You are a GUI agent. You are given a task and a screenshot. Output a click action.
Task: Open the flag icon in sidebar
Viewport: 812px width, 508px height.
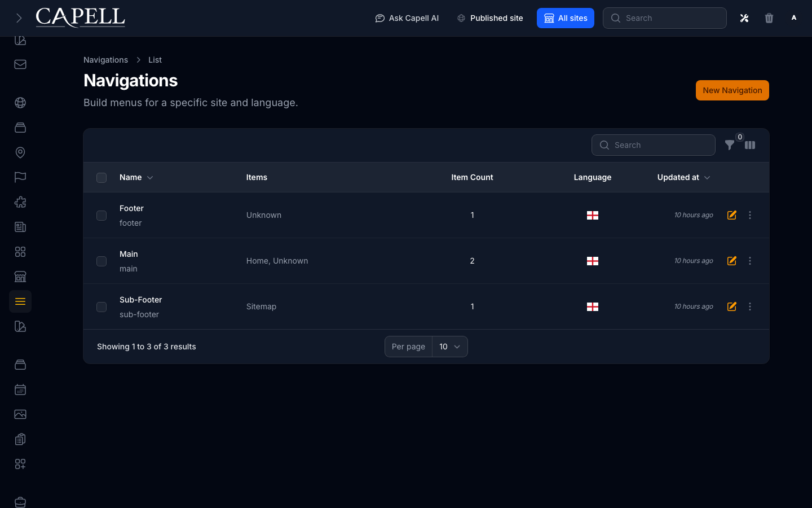coord(20,177)
